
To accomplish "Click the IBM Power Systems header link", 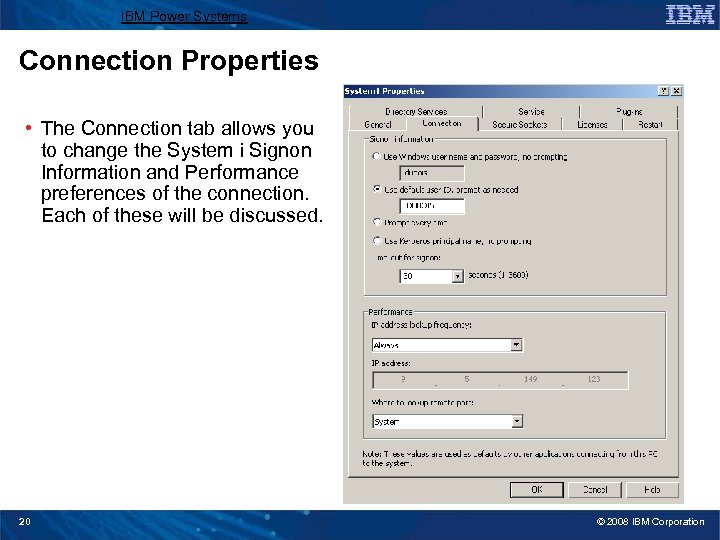I will pyautogui.click(x=184, y=17).
